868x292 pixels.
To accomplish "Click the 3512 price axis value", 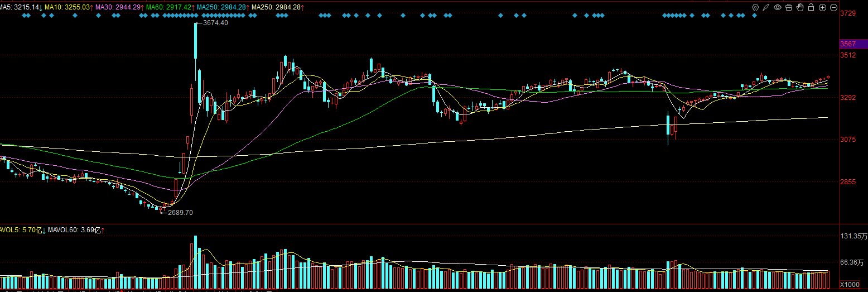I will (848, 55).
